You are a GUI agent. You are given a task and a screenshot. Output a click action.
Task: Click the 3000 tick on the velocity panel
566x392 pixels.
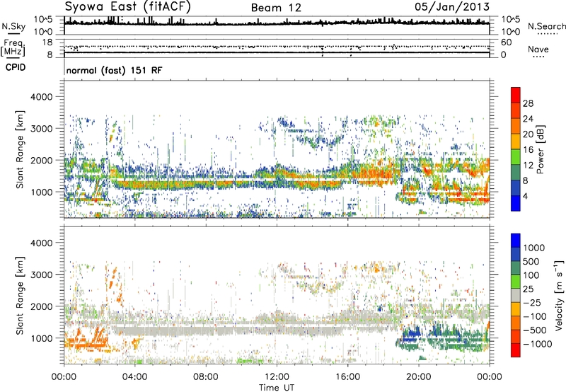point(41,275)
